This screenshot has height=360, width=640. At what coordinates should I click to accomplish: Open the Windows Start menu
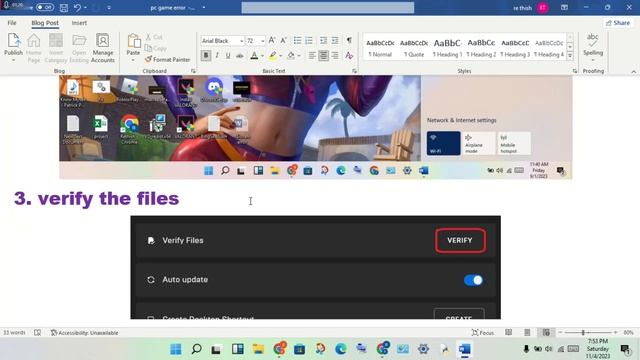tap(176, 349)
